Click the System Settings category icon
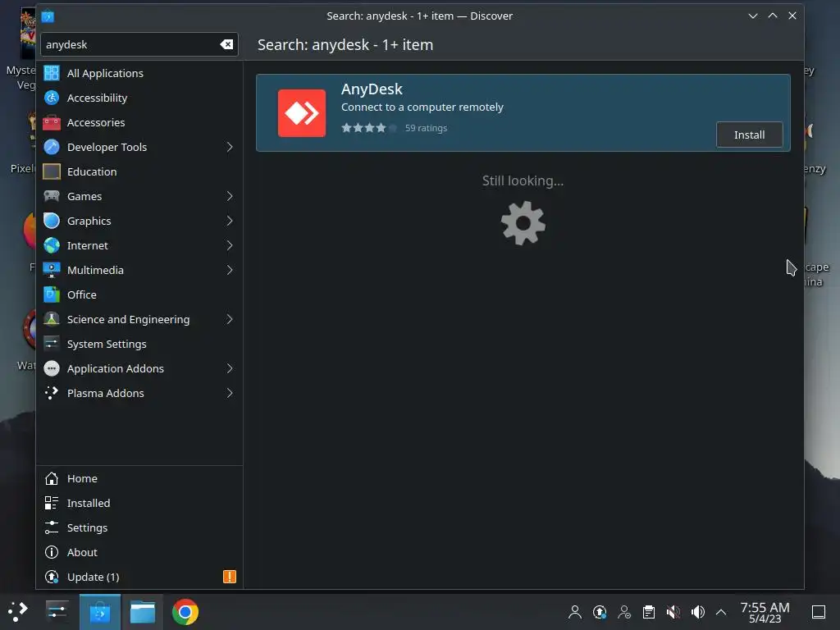Viewport: 840px width, 630px height. point(52,344)
